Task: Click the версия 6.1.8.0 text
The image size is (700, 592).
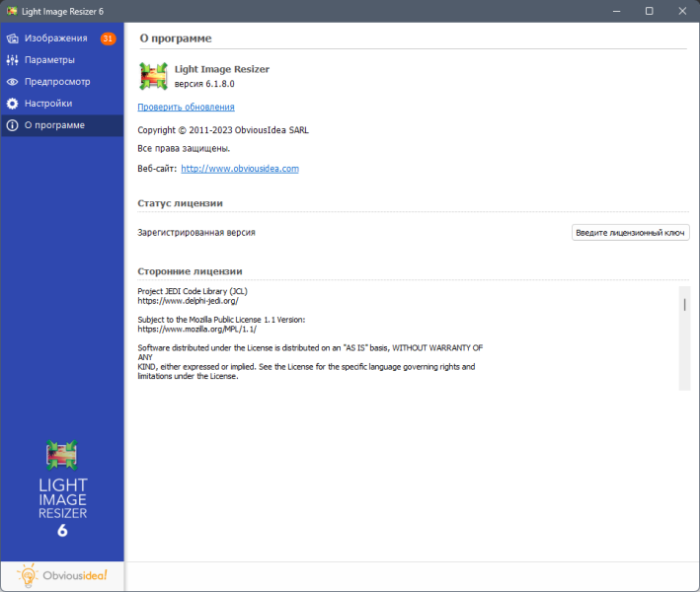Action: 204,84
